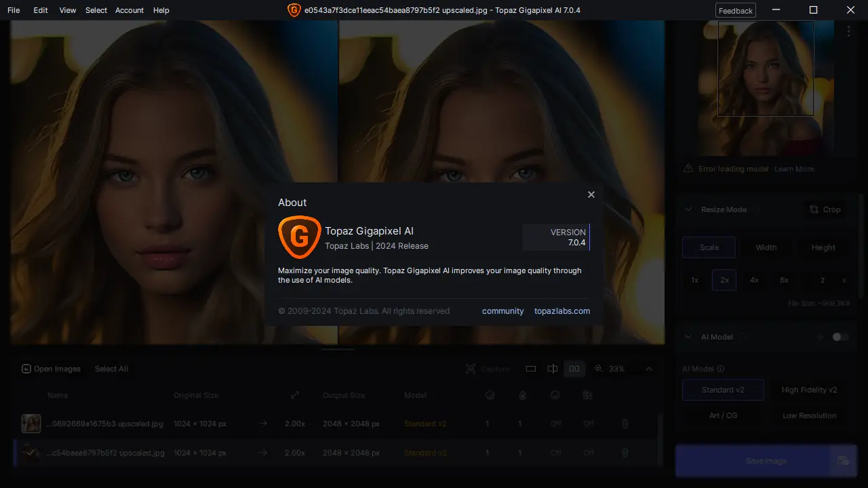Click the 33% zoom level value
This screenshot has width=868, height=488.
coord(616,369)
